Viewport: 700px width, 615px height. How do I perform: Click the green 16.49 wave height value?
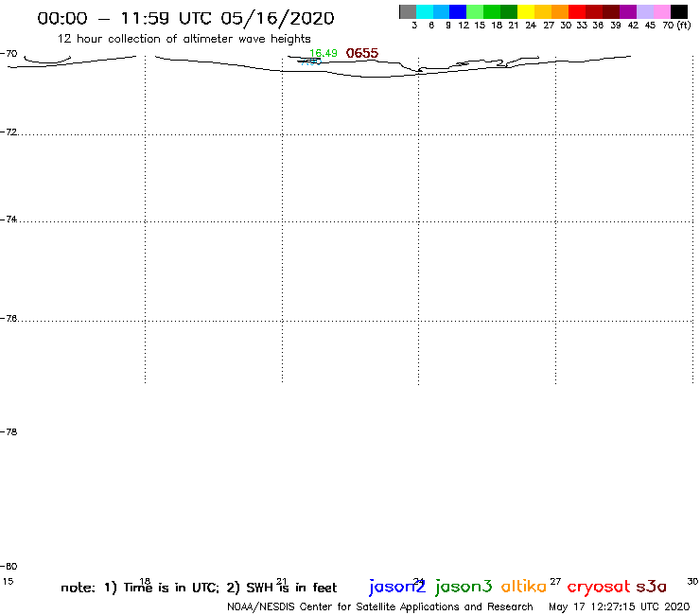tap(324, 53)
